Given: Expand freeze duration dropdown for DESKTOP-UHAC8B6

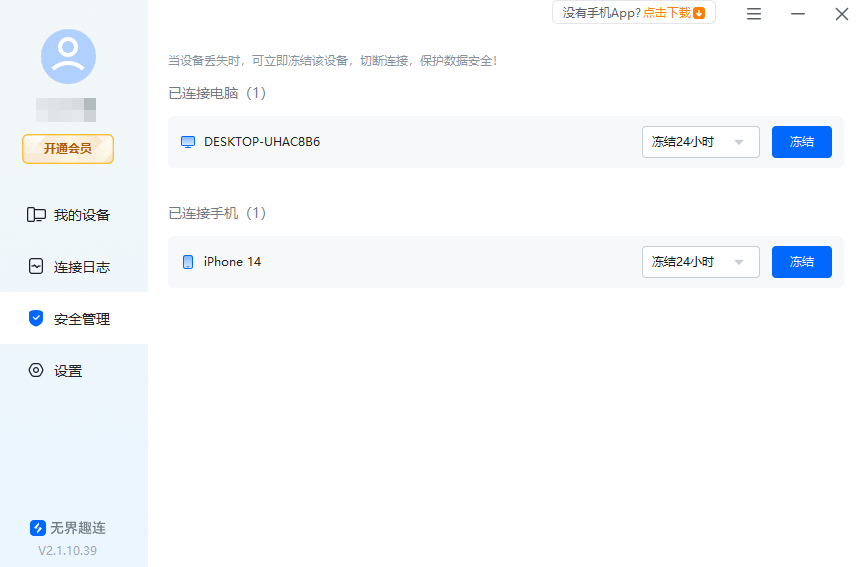Looking at the screenshot, I should point(700,142).
